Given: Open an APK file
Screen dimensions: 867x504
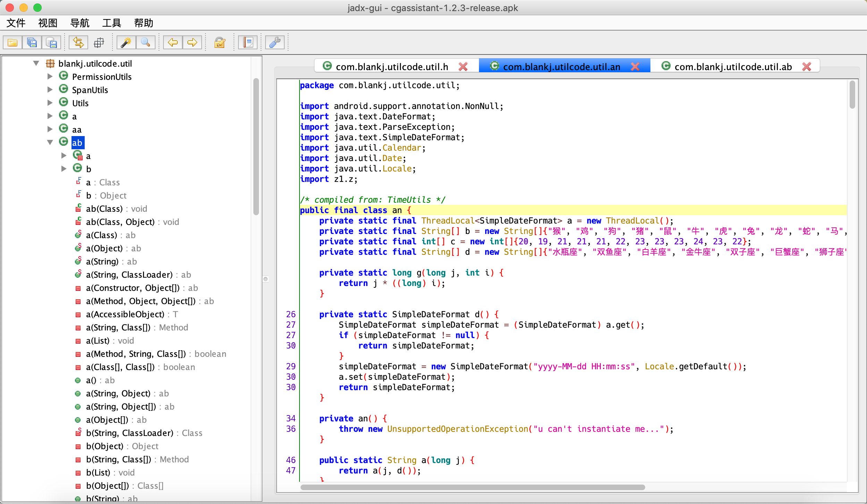Looking at the screenshot, I should [12, 42].
